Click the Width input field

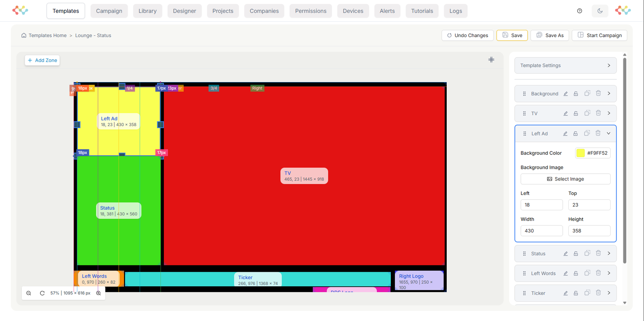(x=541, y=231)
